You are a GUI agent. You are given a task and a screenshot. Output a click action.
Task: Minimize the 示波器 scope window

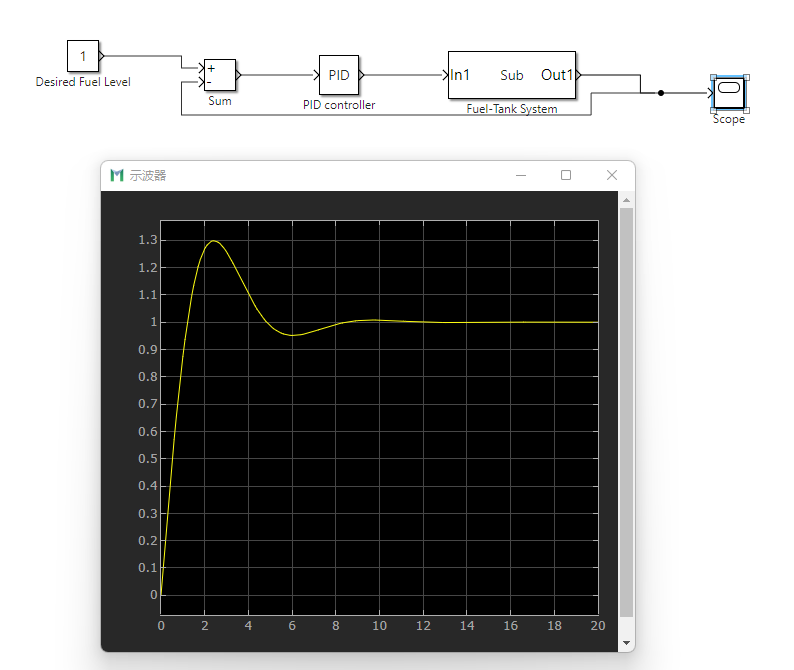pos(521,175)
